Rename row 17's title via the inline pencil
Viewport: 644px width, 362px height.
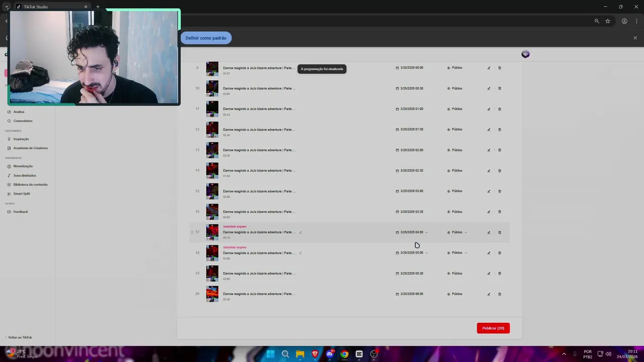point(300,232)
